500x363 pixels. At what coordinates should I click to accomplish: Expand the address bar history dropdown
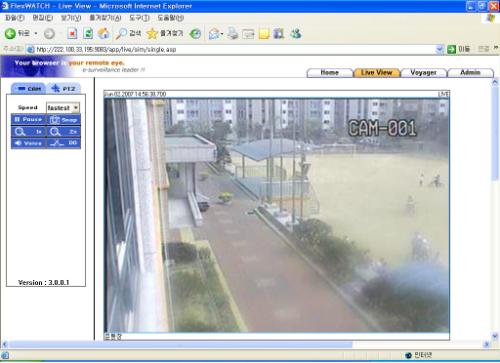point(440,49)
